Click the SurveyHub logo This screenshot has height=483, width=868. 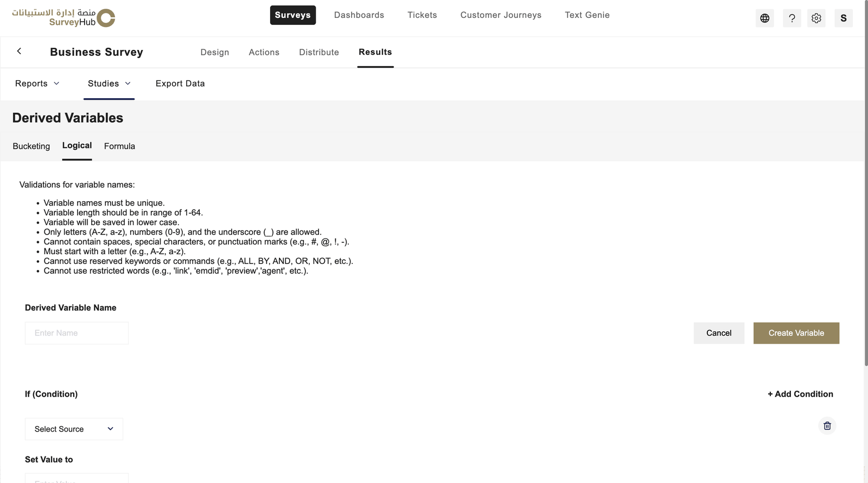click(63, 17)
